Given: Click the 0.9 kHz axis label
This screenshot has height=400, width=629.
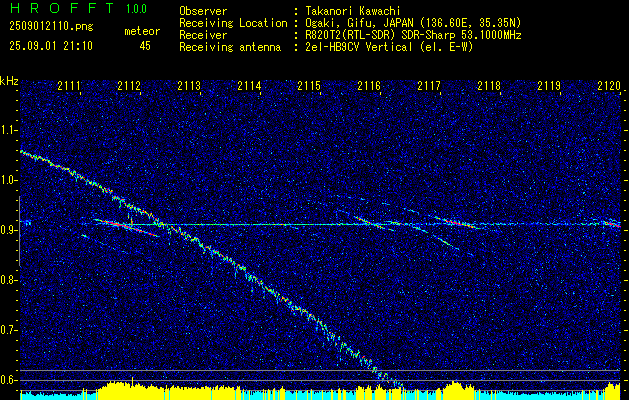Looking at the screenshot, I should tap(9, 230).
